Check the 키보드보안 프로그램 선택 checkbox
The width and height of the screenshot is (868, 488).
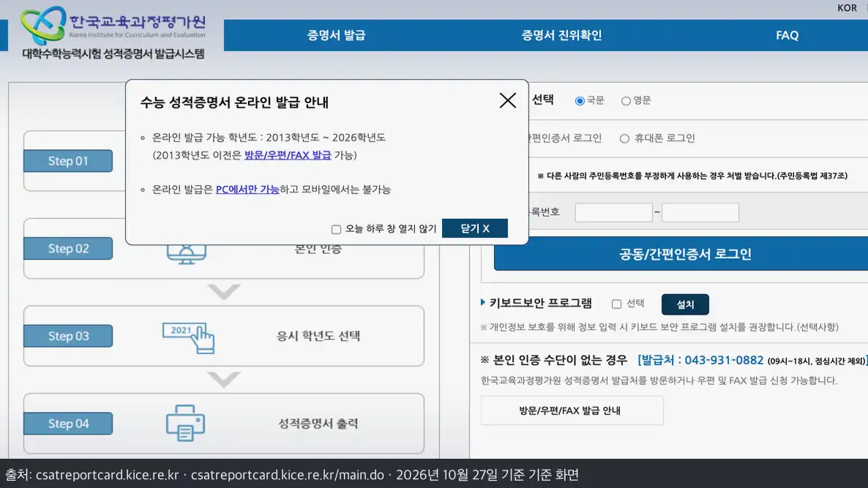pyautogui.click(x=616, y=304)
